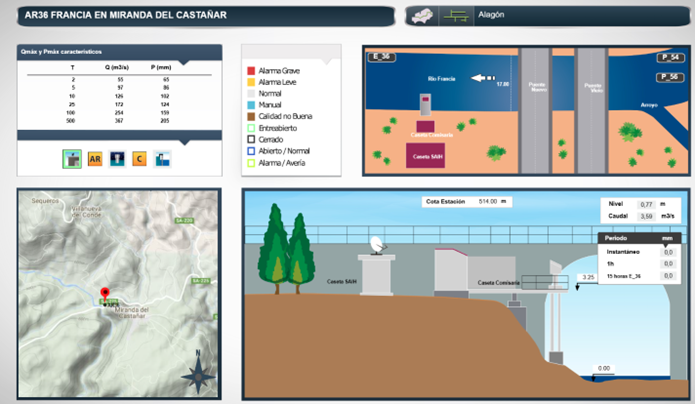The height and width of the screenshot is (404, 695).
Task: Click the green station view icon
Action: (x=72, y=159)
